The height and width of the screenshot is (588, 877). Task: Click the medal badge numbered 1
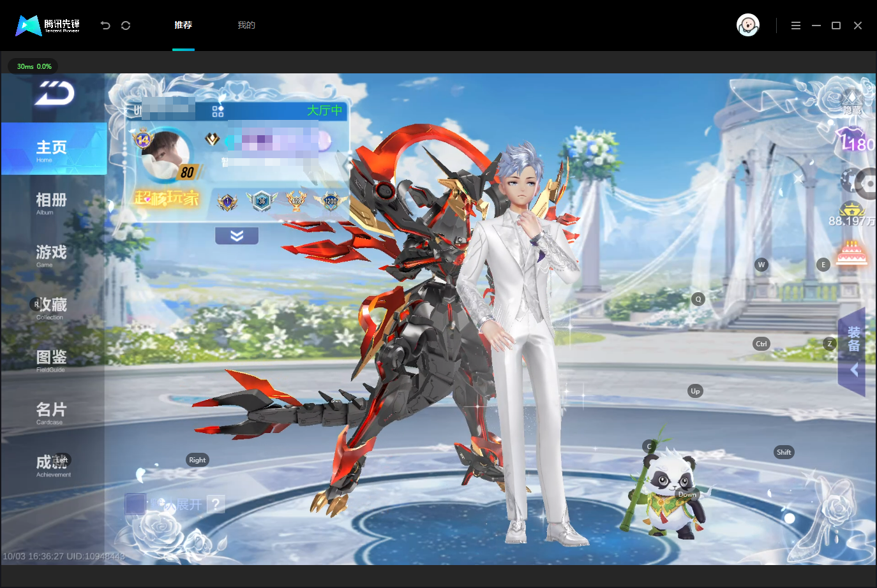click(227, 202)
